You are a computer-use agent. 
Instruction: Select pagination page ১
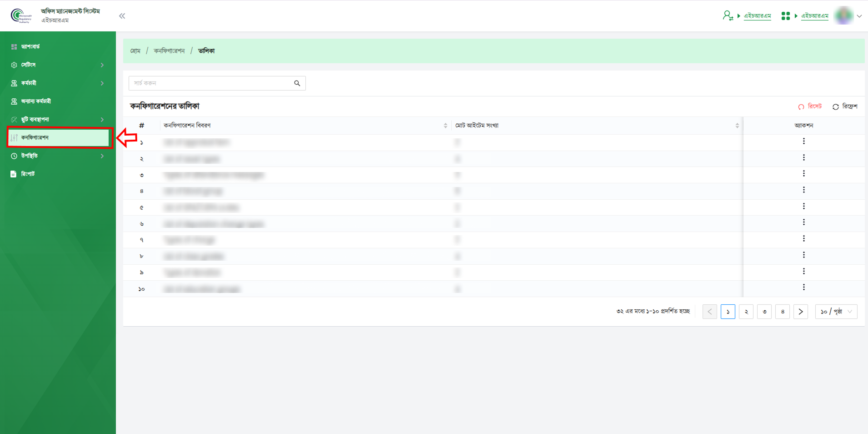coord(728,312)
